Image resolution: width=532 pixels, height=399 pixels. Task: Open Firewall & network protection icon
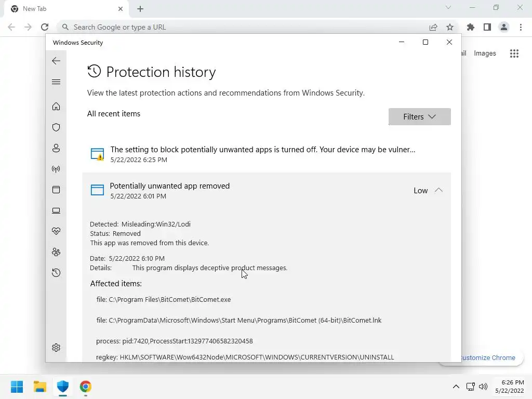[56, 169]
